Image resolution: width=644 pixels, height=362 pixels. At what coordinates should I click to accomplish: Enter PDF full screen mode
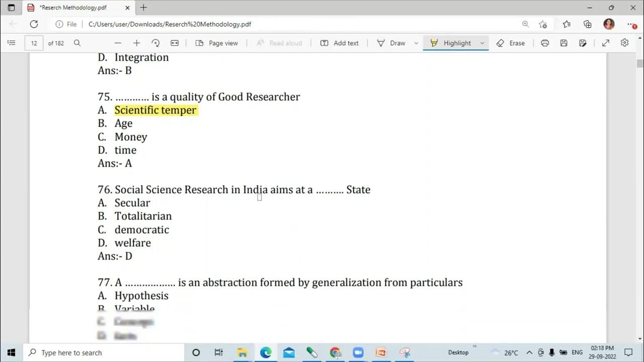coord(606,43)
